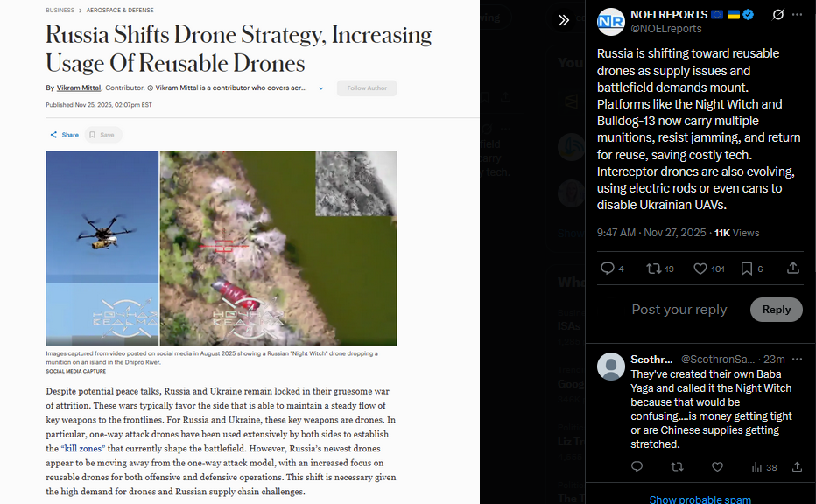Viewport: 816px width, 504px height.
Task: Open Vikram Mittal author link
Action: (x=79, y=87)
